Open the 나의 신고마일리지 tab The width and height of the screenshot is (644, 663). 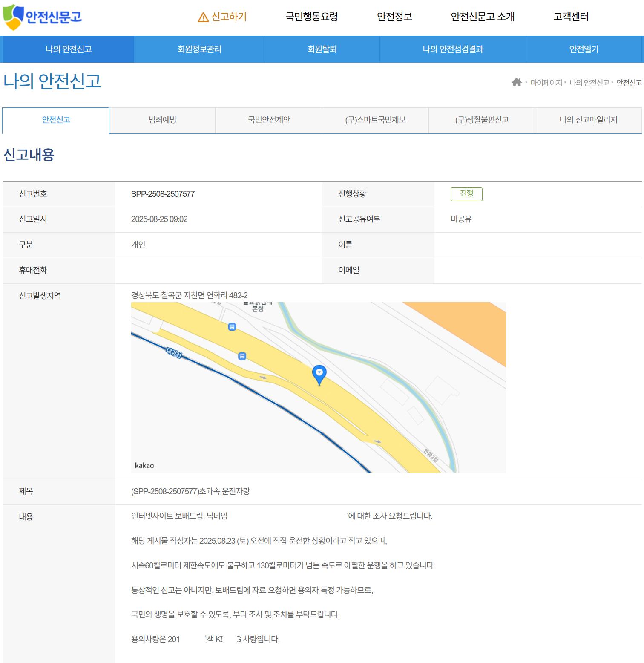pyautogui.click(x=588, y=120)
